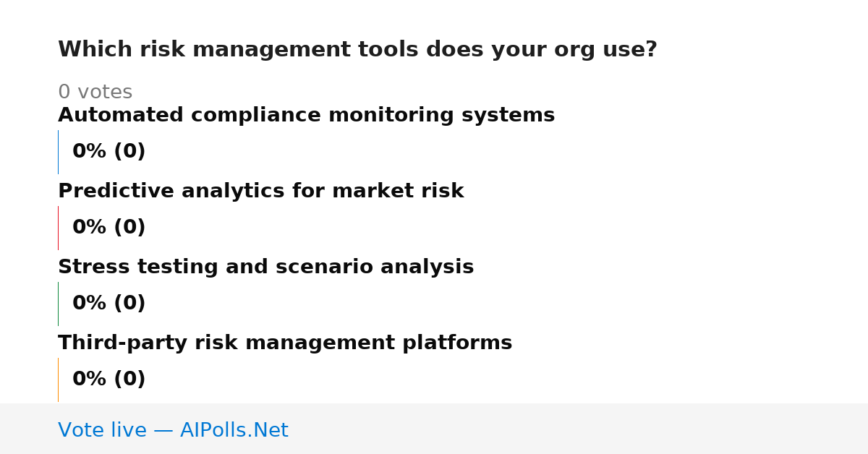Screen dimensions: 868x454
Task: Select Stress testing and scenario analysis option
Action: tap(265, 267)
